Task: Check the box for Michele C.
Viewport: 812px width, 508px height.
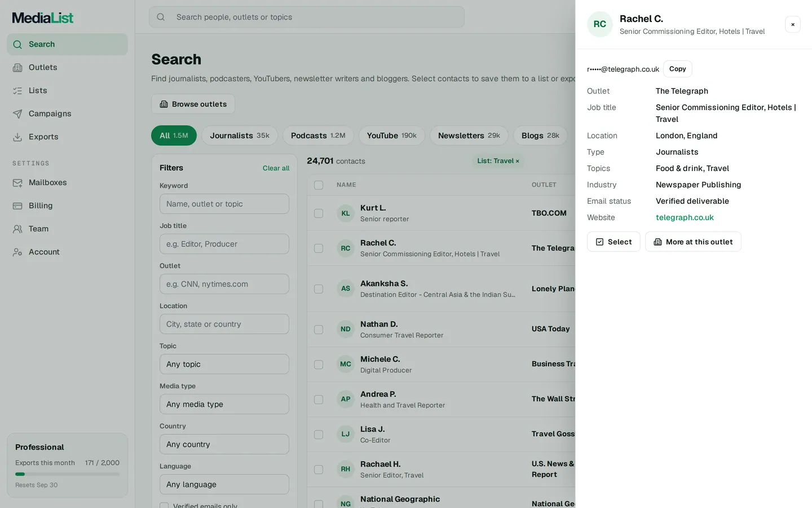Action: [x=319, y=365]
